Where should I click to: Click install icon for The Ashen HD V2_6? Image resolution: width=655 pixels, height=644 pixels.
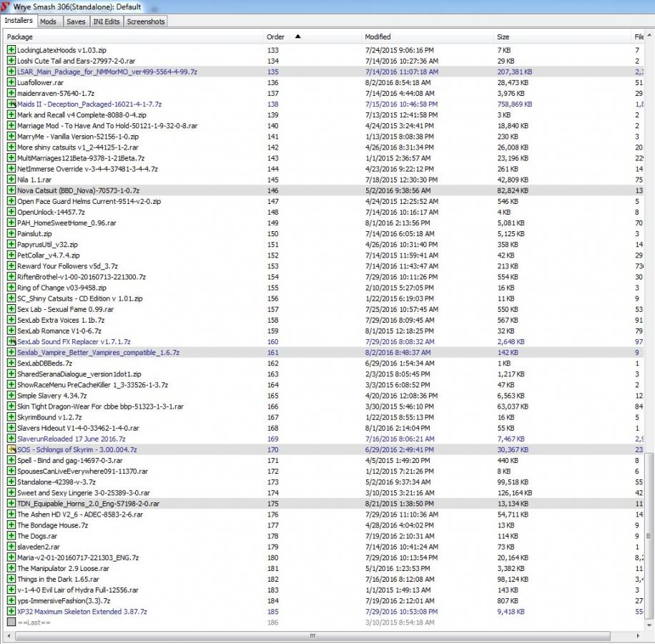[x=11, y=514]
